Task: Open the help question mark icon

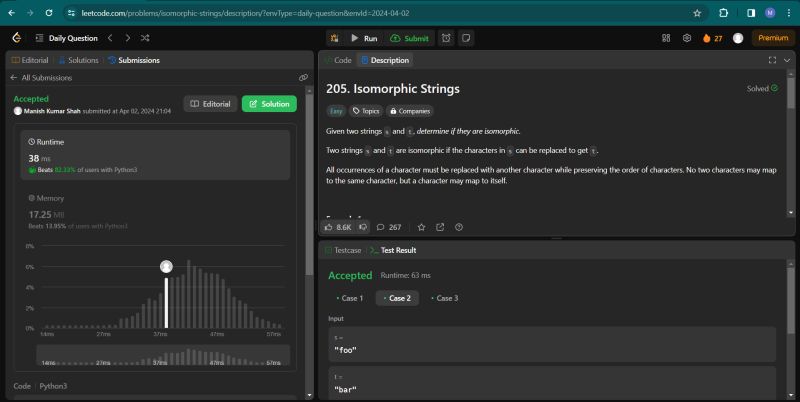Action: click(459, 227)
